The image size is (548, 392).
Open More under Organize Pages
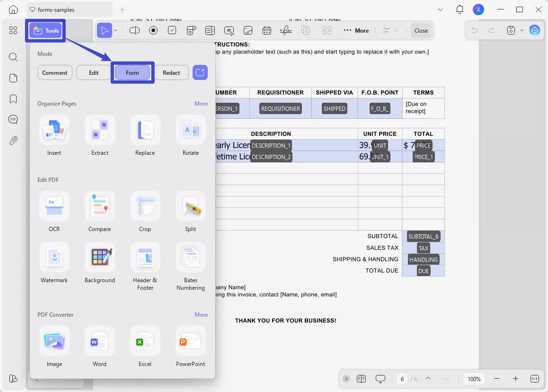tap(201, 104)
